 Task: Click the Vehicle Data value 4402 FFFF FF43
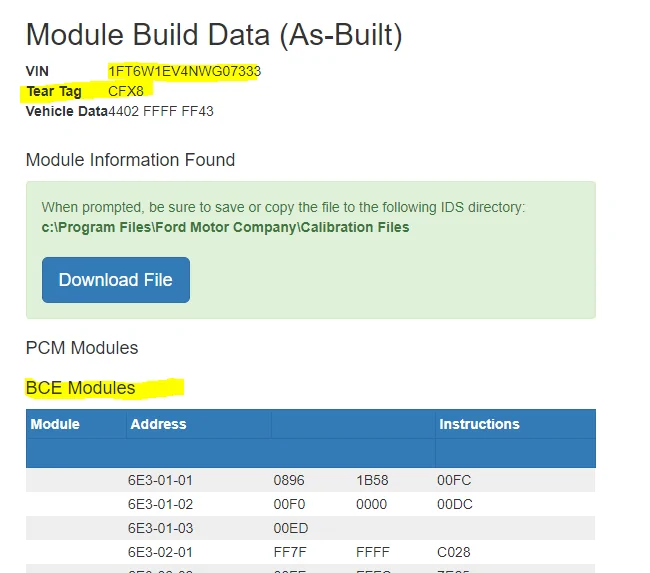161,111
